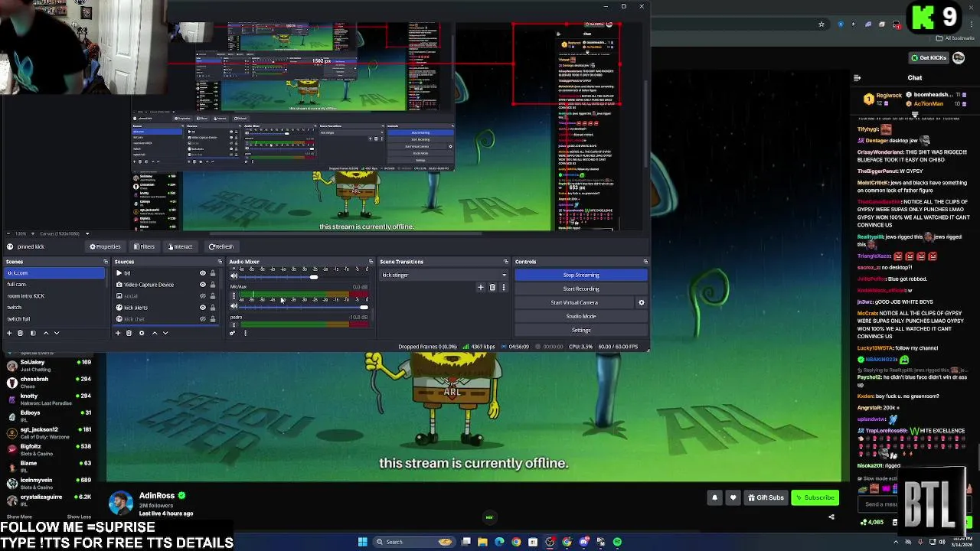Open the kick stinger transition dropdown

[x=443, y=275]
